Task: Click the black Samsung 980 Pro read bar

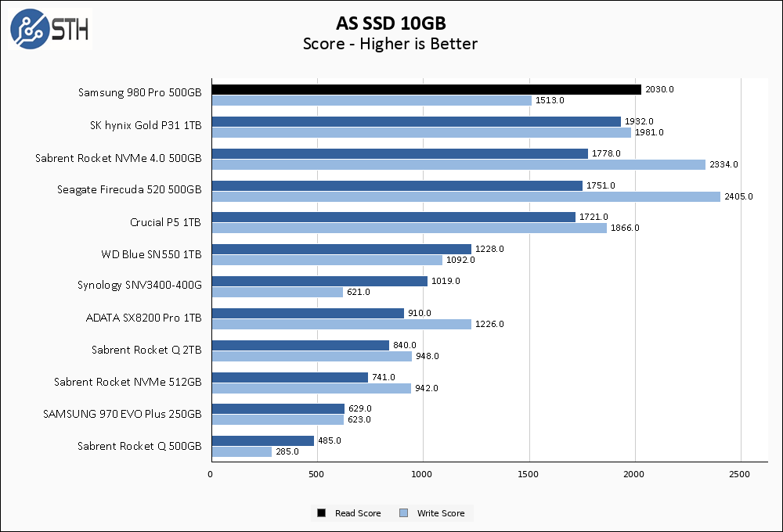Action: (x=427, y=90)
